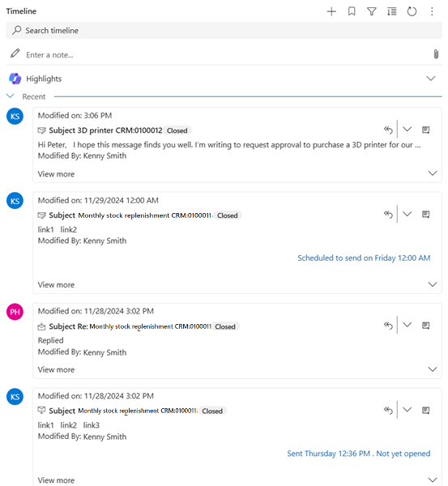
Task: Refresh the timeline with circular arrow icon
Action: 412,12
